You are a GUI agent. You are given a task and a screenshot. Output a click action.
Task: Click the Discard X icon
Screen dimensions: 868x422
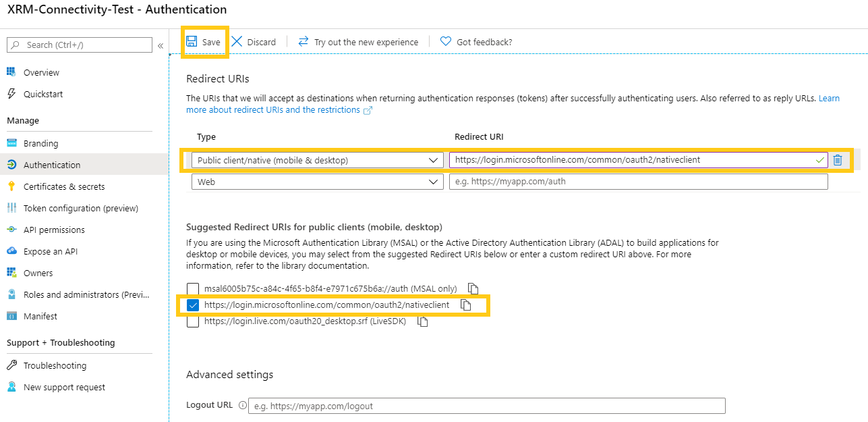pos(237,42)
